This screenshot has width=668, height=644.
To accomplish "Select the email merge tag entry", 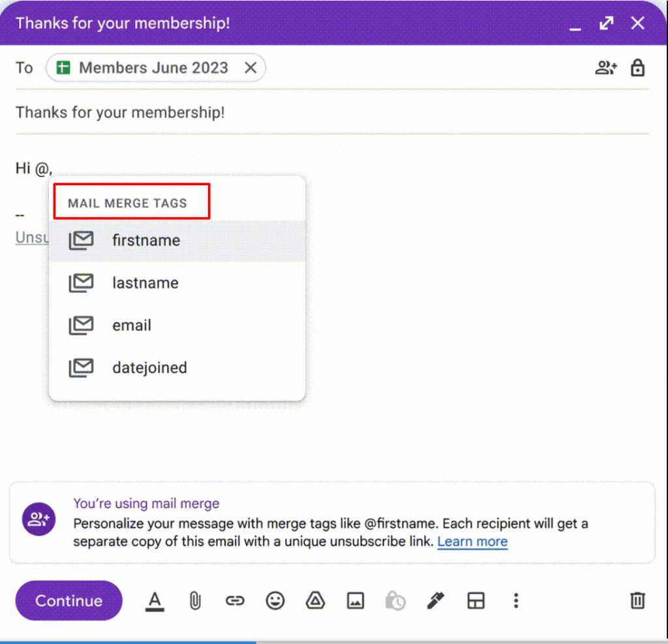I will pos(132,325).
